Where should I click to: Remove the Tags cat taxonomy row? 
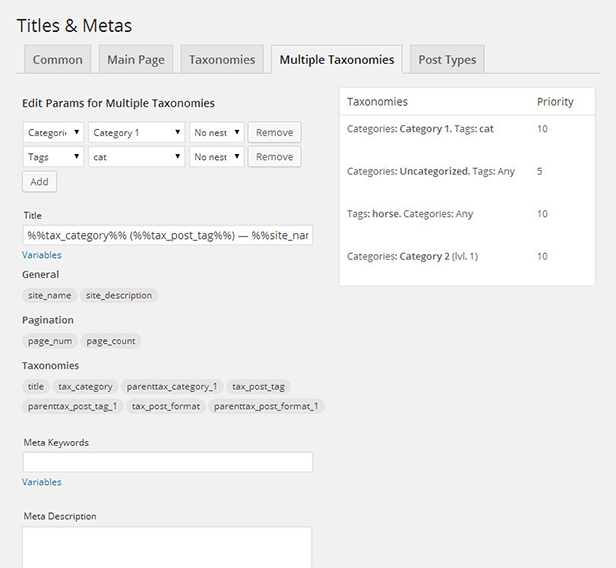(x=274, y=157)
